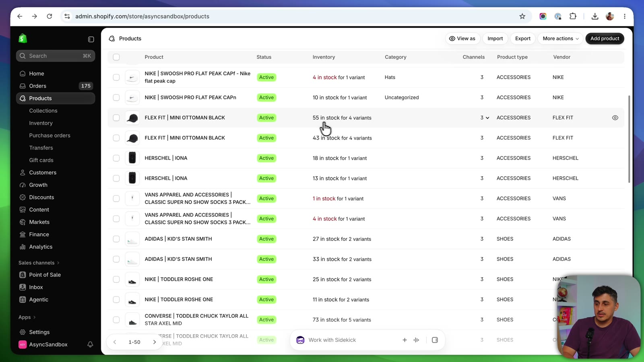Preview FLEX FIT product with eye icon

coord(615,118)
